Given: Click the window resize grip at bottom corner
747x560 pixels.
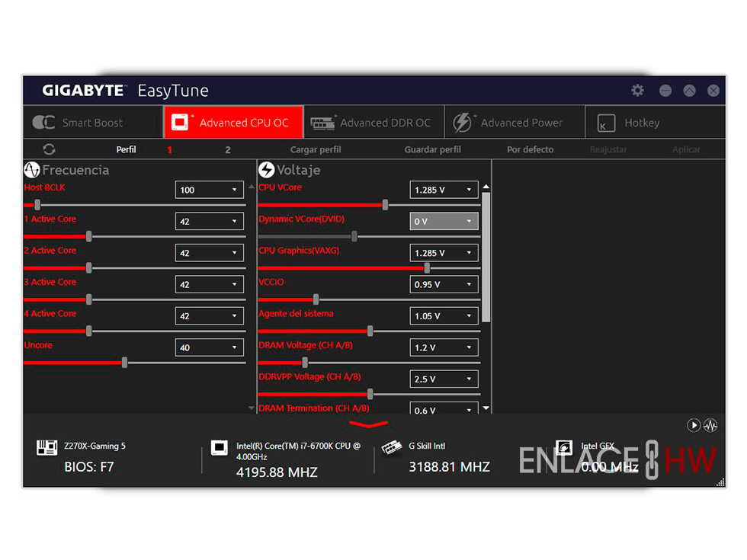Looking at the screenshot, I should tap(720, 482).
